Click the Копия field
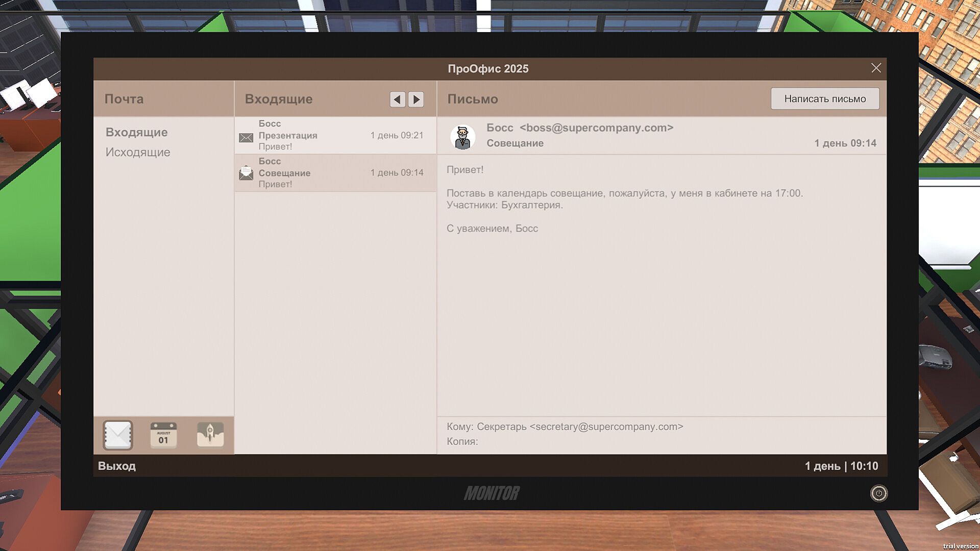 point(462,441)
